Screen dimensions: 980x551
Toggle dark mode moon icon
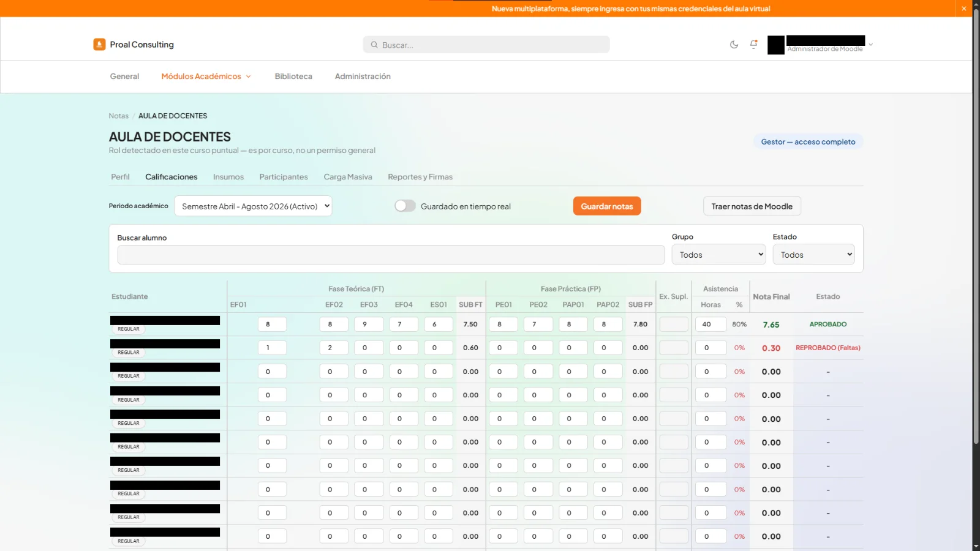734,45
